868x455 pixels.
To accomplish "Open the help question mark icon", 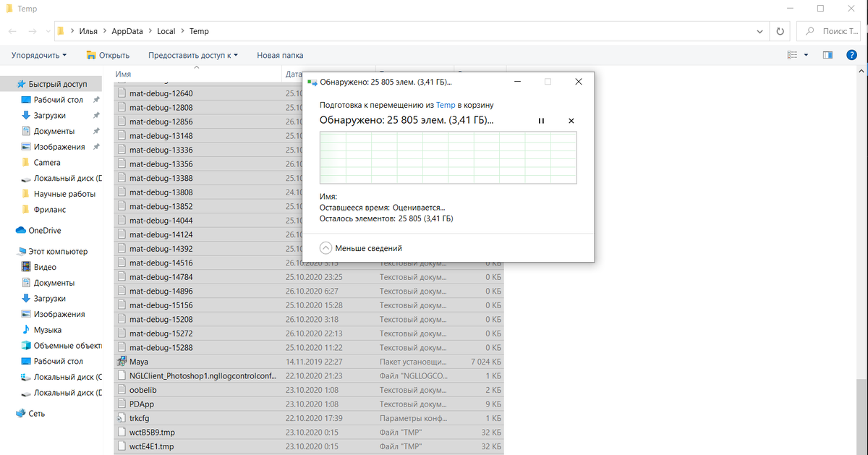I will [852, 55].
